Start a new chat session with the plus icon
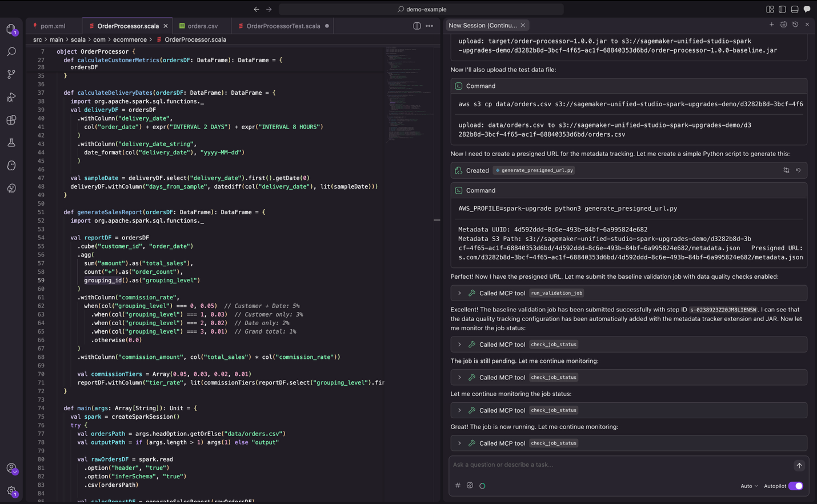817x504 pixels. [771, 25]
